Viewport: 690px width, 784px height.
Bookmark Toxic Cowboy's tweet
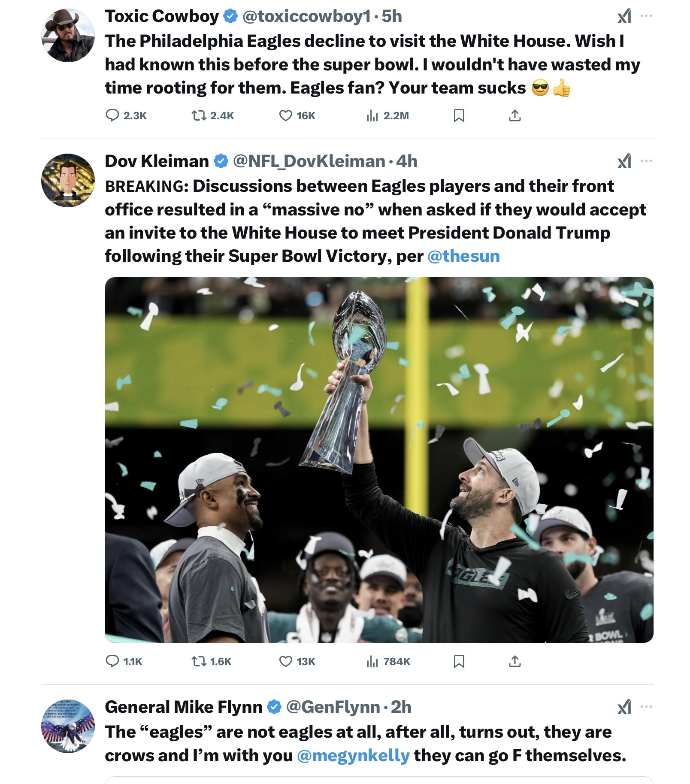tap(459, 115)
